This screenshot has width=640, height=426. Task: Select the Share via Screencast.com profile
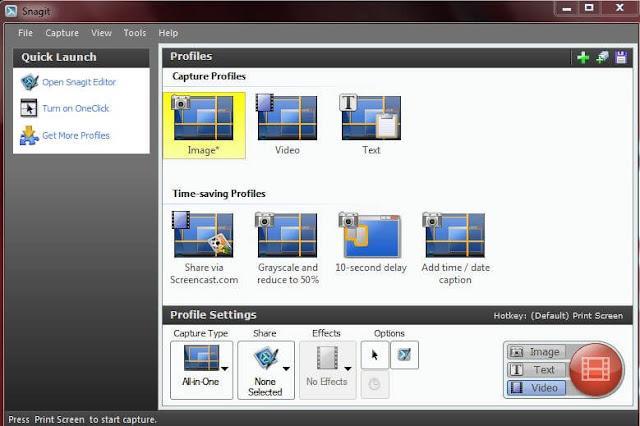[x=204, y=248]
